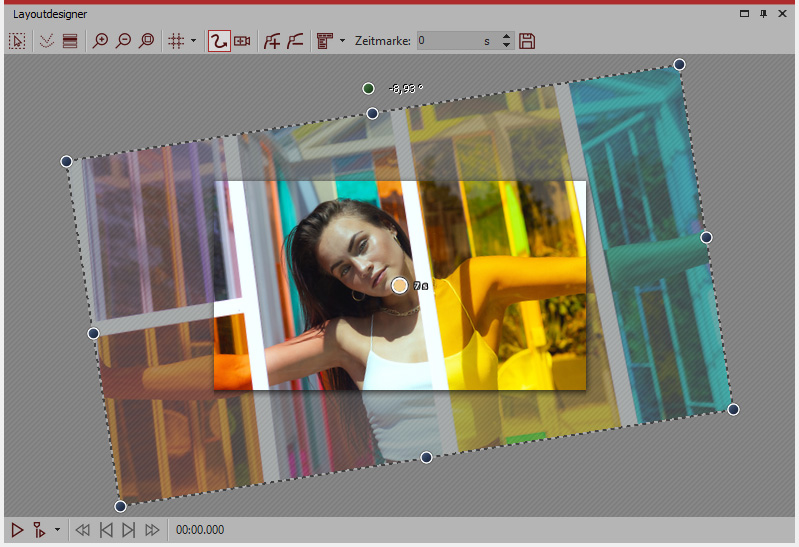This screenshot has width=799, height=547.
Task: Click the remove keyframe curve icon
Action: [x=295, y=41]
